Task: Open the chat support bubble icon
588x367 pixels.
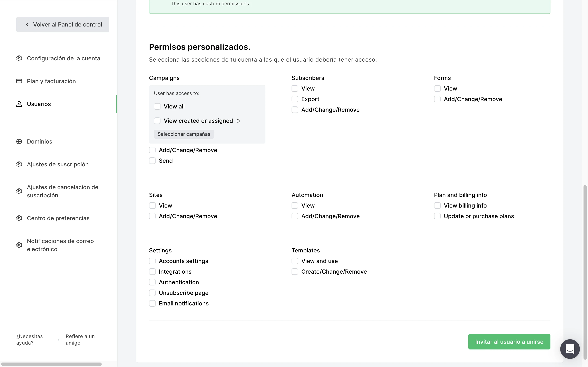Action: [x=570, y=349]
